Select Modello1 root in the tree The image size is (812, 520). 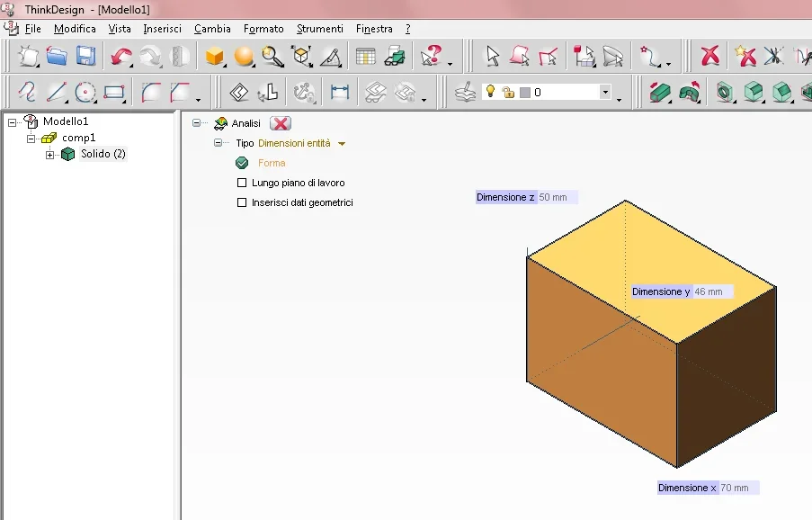tap(66, 121)
